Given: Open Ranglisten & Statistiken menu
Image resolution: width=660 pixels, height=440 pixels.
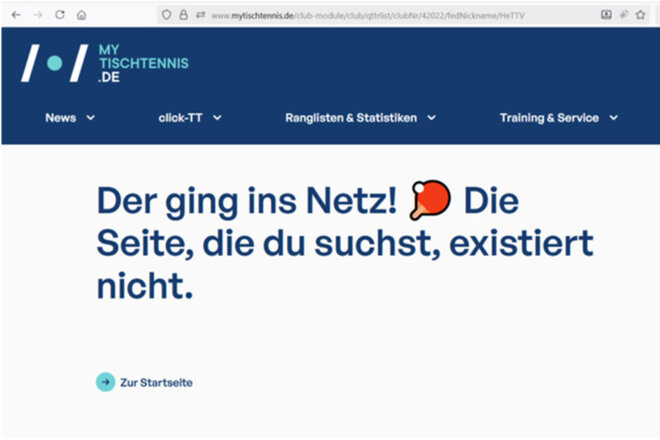Looking at the screenshot, I should (351, 118).
